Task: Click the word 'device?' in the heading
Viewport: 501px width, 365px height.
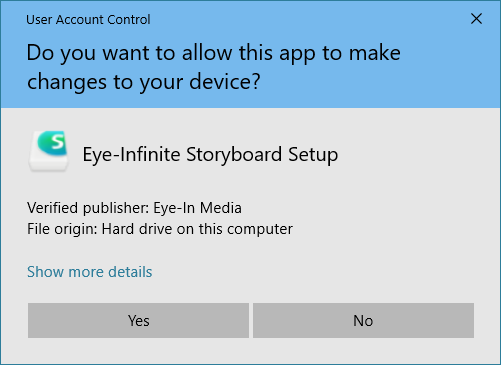Action: (x=225, y=82)
